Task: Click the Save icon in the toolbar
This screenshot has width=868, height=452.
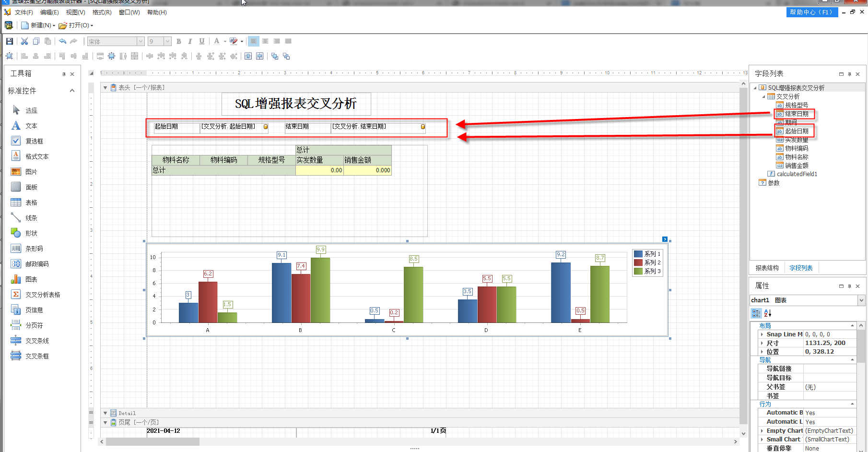Action: click(9, 41)
